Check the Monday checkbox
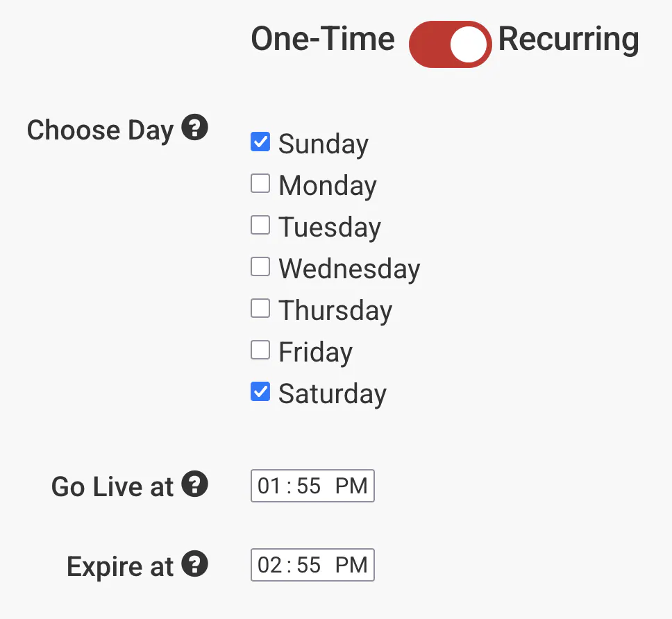Screen dimensions: 672x619 (x=260, y=184)
